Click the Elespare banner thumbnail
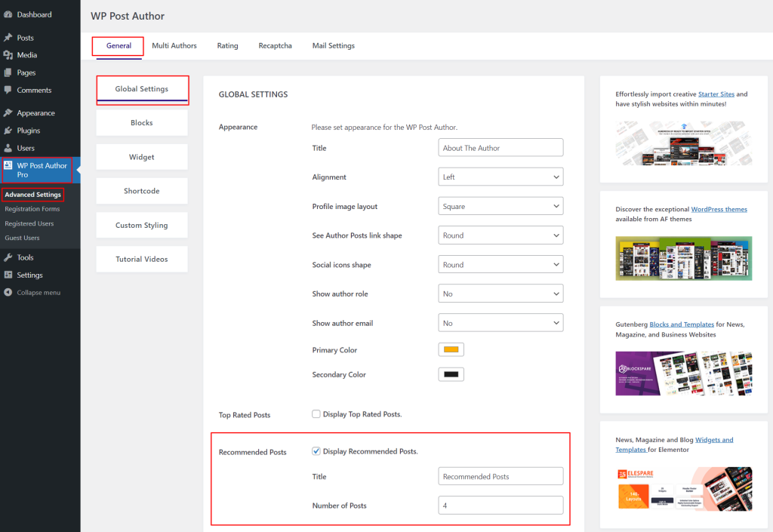Image resolution: width=773 pixels, height=532 pixels. click(684, 489)
